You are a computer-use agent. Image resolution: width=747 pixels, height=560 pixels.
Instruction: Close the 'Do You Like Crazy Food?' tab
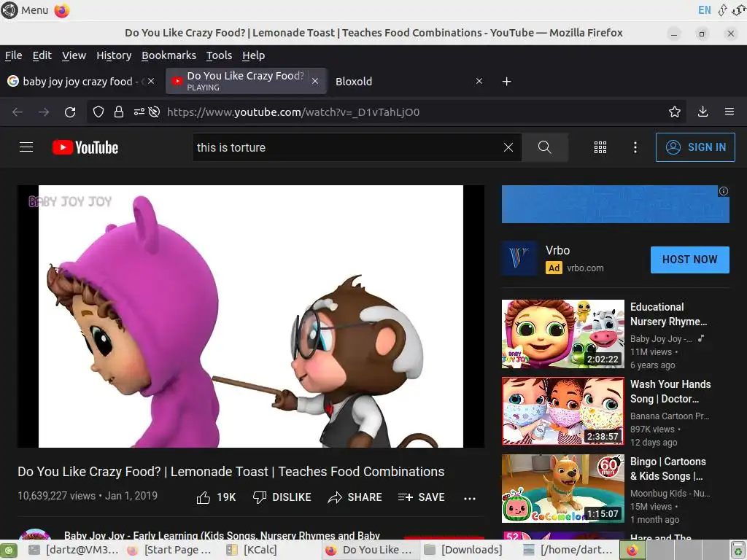pos(315,82)
